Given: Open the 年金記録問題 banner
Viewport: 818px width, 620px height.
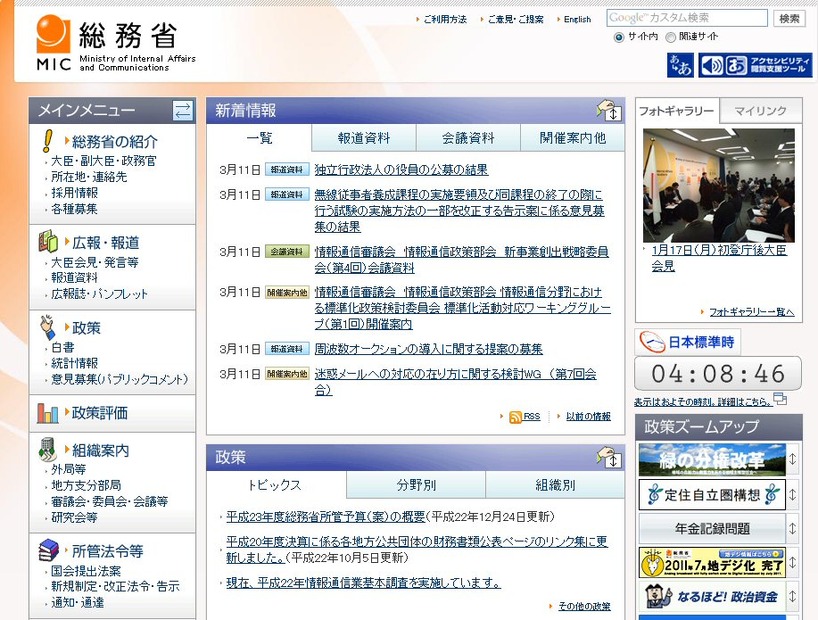Looking at the screenshot, I should tap(712, 528).
